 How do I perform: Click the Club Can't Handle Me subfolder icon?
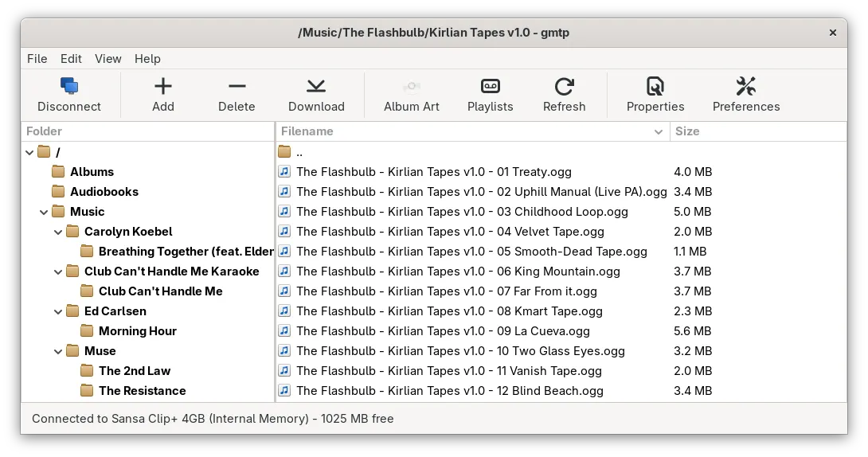click(x=87, y=291)
